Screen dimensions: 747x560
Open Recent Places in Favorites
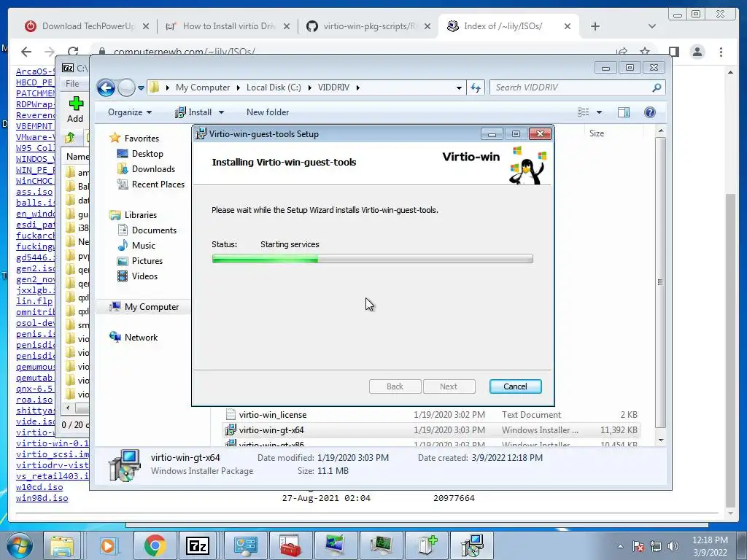click(x=158, y=184)
